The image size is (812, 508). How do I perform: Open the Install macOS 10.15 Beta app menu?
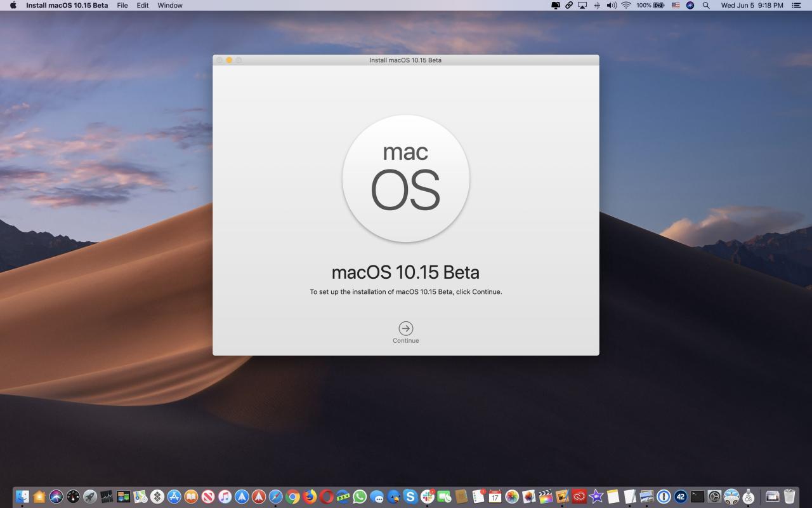coord(67,5)
